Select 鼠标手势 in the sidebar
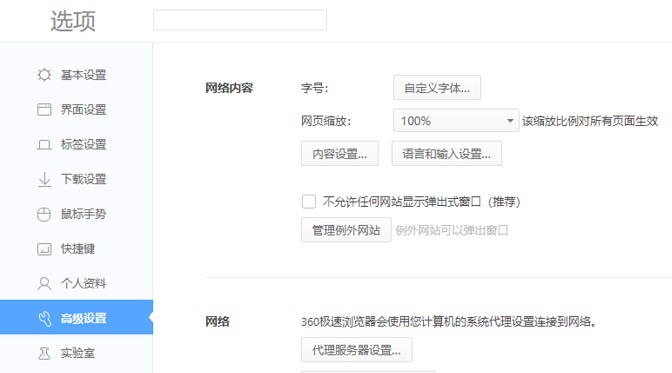 click(76, 214)
